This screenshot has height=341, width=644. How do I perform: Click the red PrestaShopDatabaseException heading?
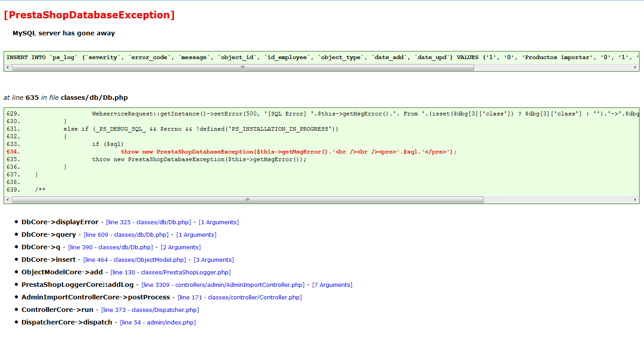point(89,15)
